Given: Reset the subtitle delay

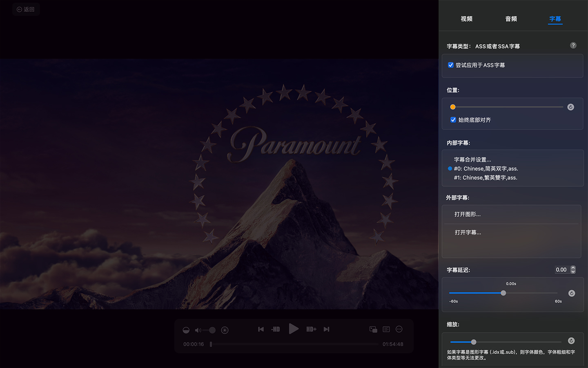Looking at the screenshot, I should pyautogui.click(x=572, y=293).
